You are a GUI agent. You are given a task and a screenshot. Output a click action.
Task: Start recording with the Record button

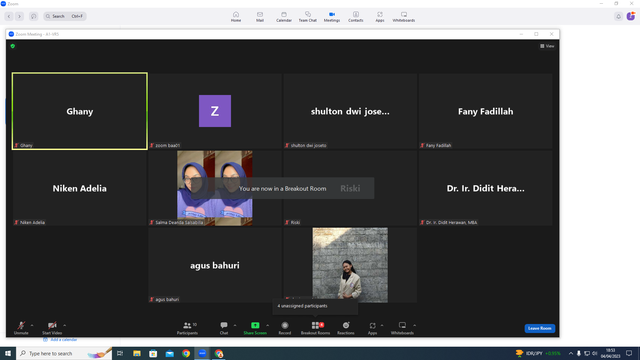[x=284, y=328]
